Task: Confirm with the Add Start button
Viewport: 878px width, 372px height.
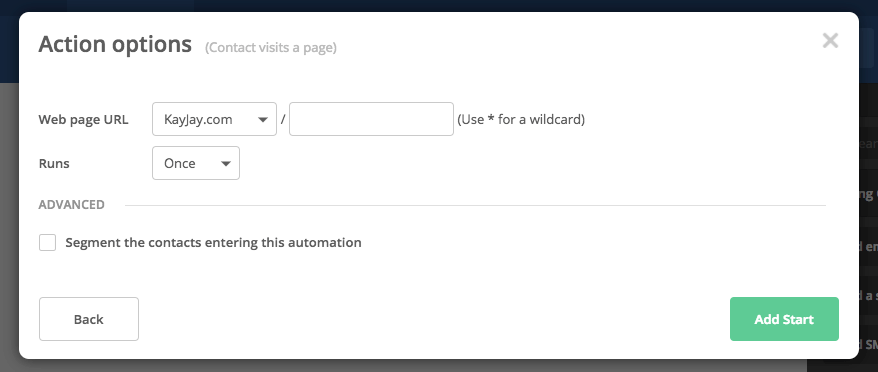Action: click(784, 319)
